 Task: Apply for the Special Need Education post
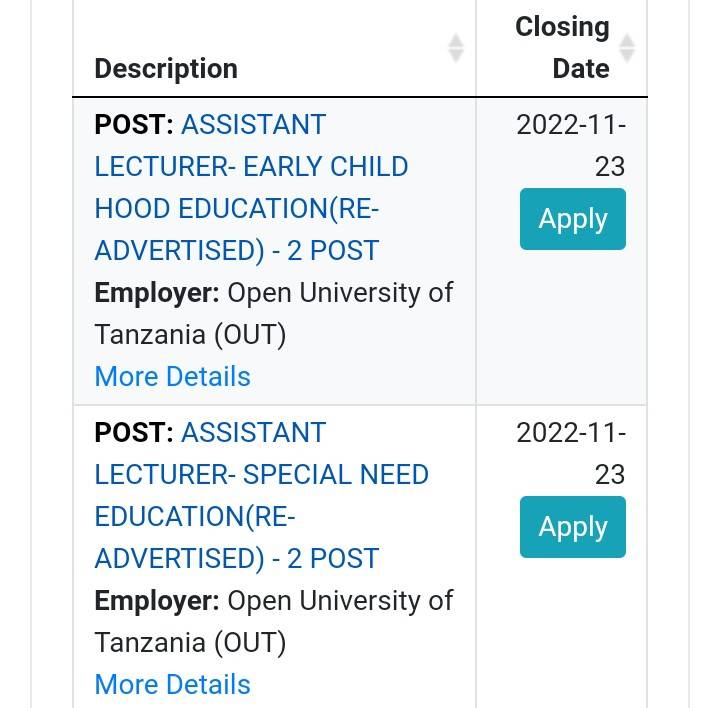coord(573,527)
